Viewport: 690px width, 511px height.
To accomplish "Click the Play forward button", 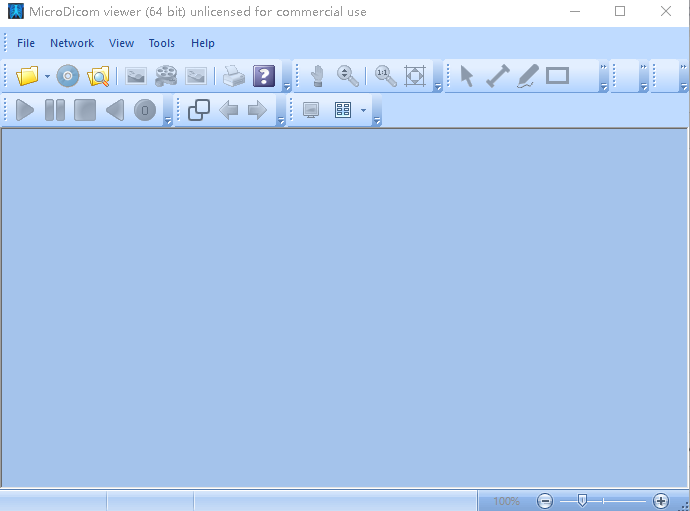I will [25, 110].
